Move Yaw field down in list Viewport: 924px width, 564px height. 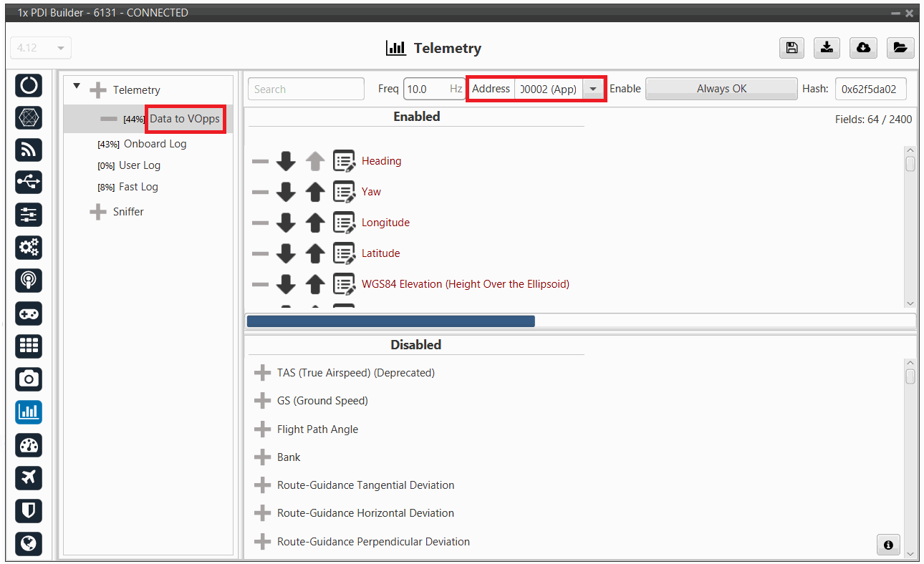pyautogui.click(x=286, y=192)
